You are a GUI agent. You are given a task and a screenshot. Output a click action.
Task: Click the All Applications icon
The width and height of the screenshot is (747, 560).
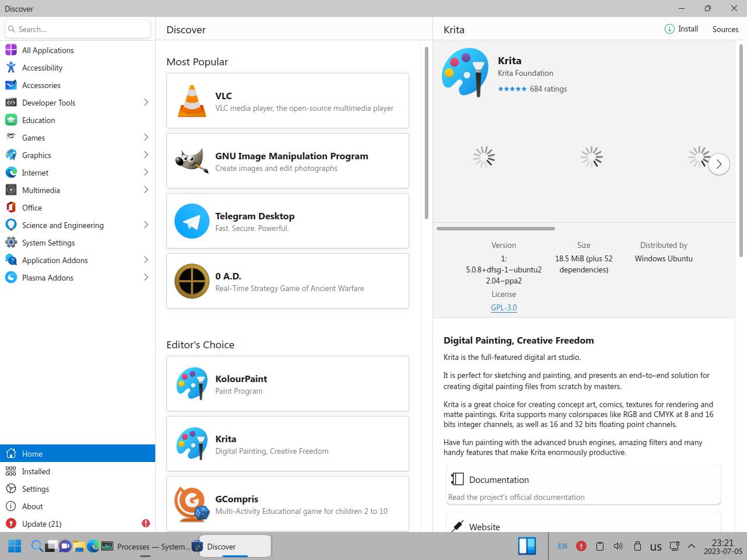(11, 50)
